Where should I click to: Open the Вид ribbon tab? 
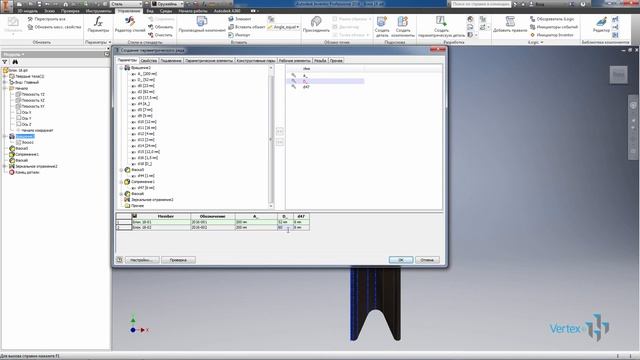tap(150, 11)
